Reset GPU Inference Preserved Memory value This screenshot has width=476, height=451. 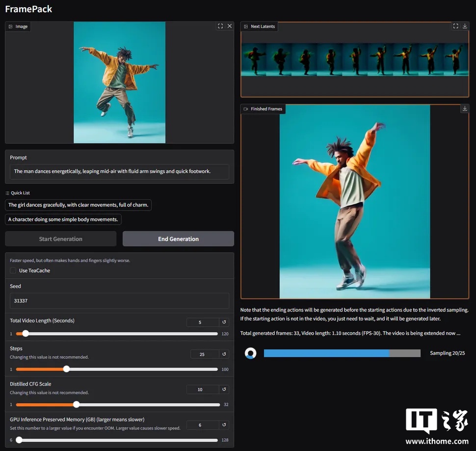click(x=224, y=425)
